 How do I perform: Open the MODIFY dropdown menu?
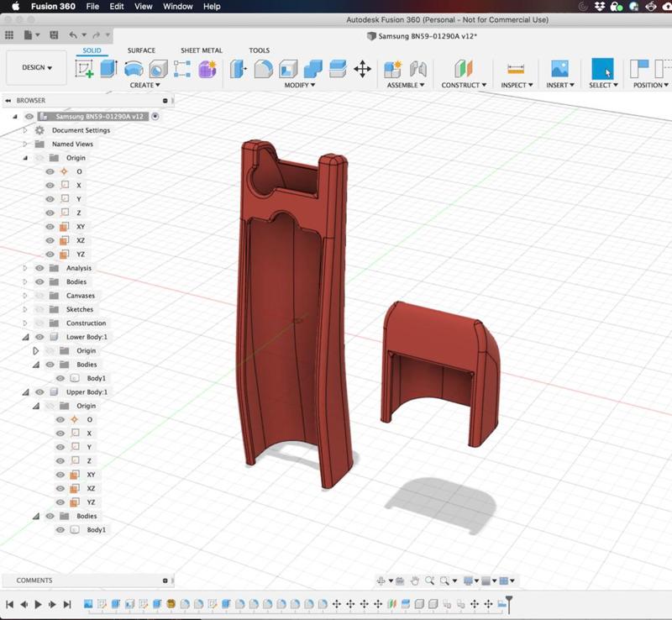click(299, 85)
